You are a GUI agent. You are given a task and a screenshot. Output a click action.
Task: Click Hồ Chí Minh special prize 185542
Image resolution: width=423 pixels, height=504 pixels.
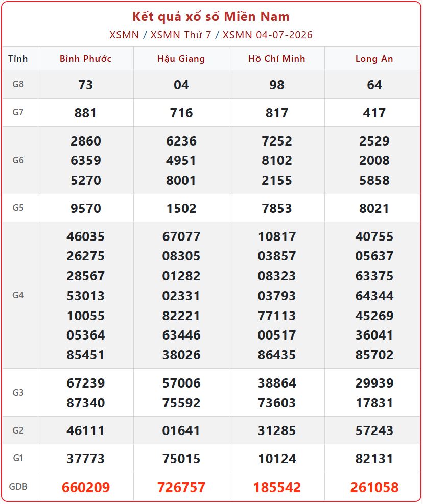coord(277,487)
